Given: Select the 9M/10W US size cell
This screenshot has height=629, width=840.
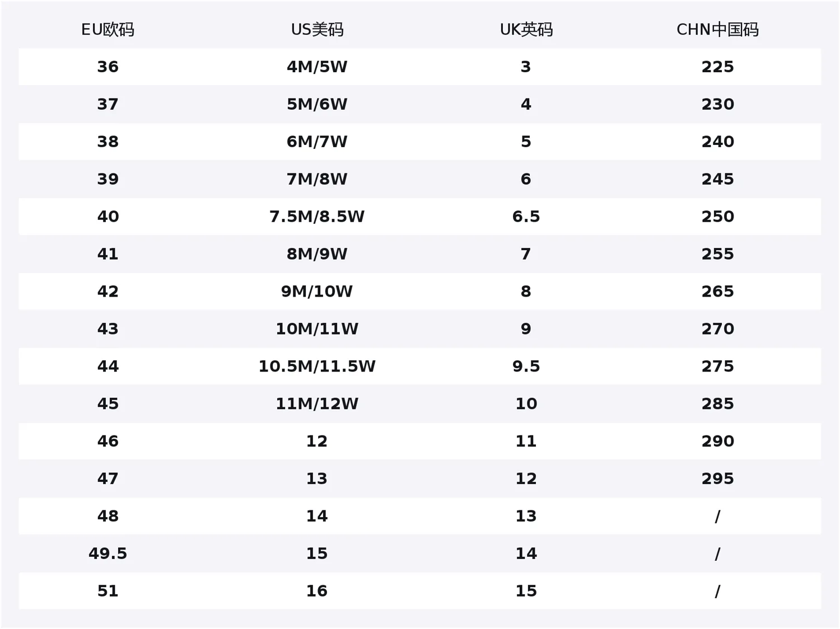Looking at the screenshot, I should click(x=317, y=292).
